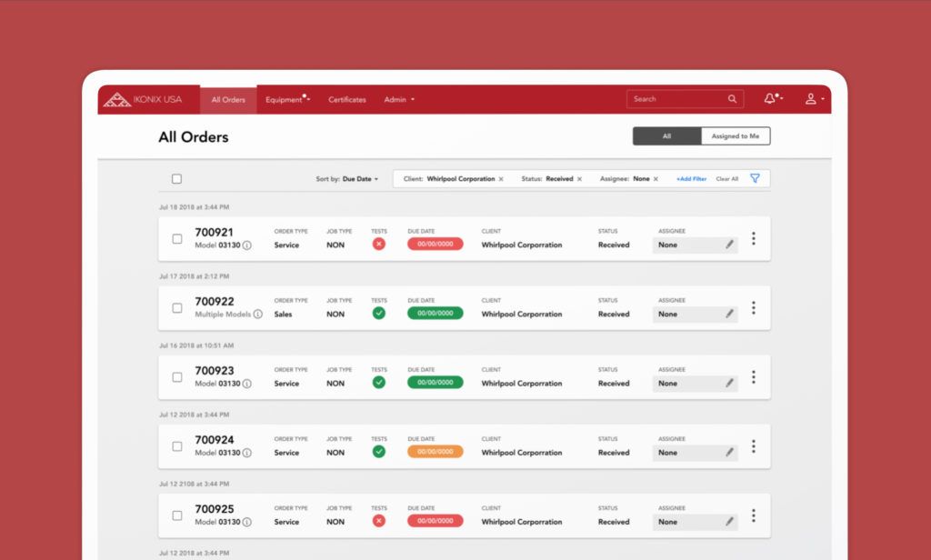This screenshot has width=931, height=560.
Task: Switch view to All orders
Action: [x=666, y=136]
